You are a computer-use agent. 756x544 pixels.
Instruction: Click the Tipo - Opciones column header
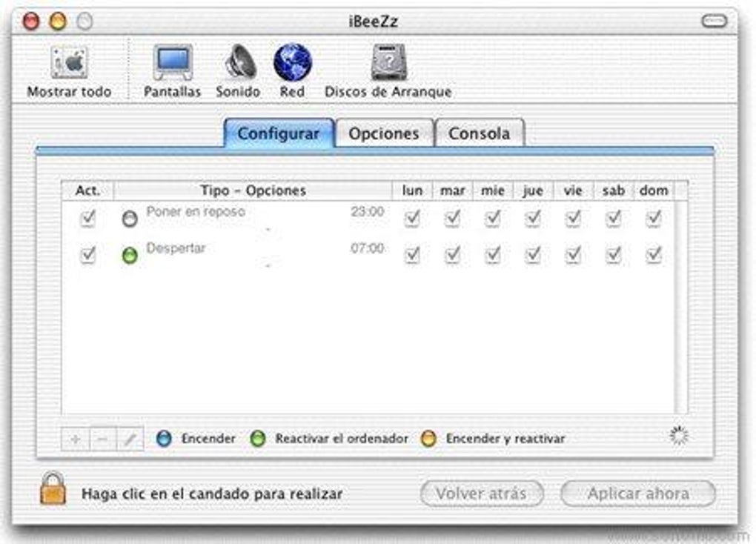click(x=253, y=190)
